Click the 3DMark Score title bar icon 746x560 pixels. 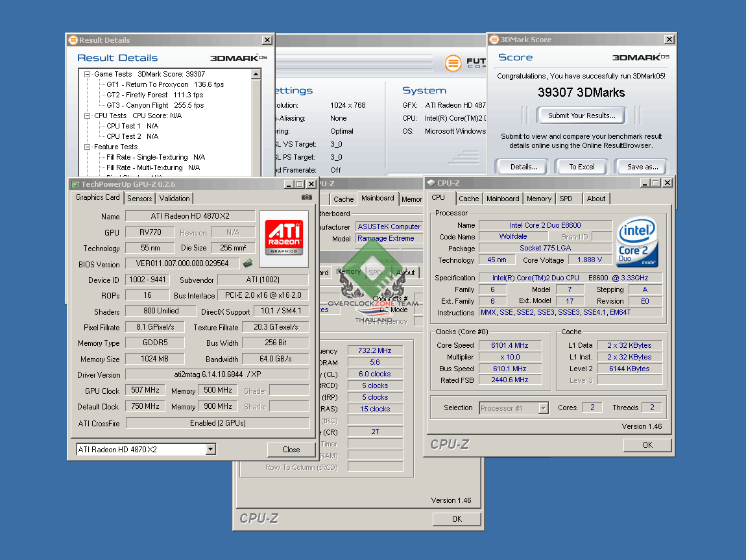pyautogui.click(x=494, y=40)
